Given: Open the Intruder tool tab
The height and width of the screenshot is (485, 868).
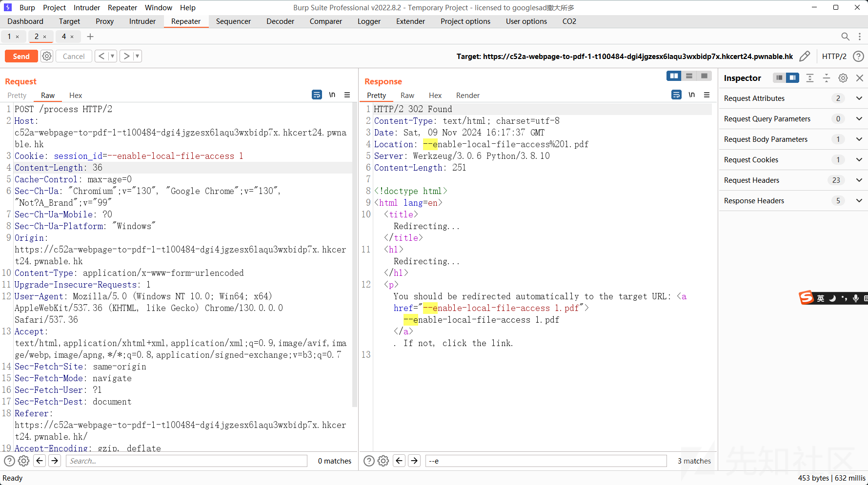Looking at the screenshot, I should click(142, 21).
